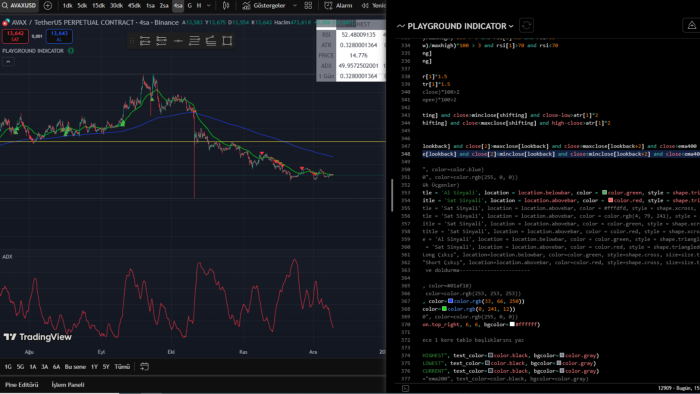Click the warning triangle icon in editor header
Image resolution: width=700 pixels, height=394 pixels.
click(x=692, y=25)
